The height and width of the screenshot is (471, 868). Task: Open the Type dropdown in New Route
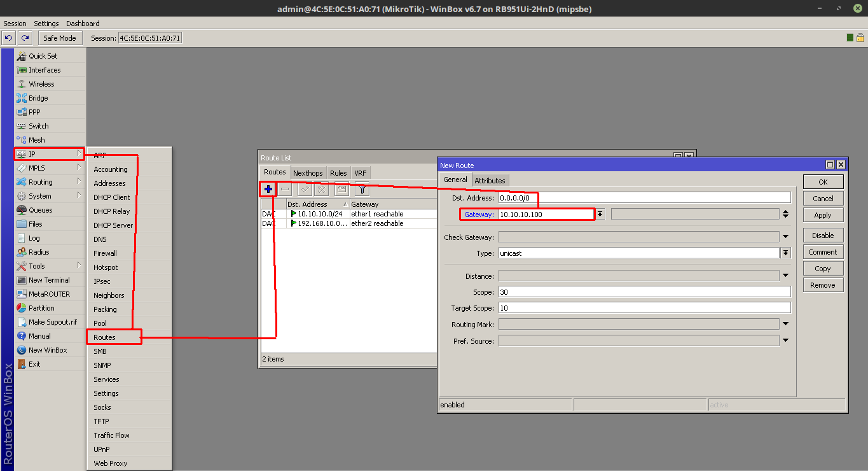(x=786, y=253)
